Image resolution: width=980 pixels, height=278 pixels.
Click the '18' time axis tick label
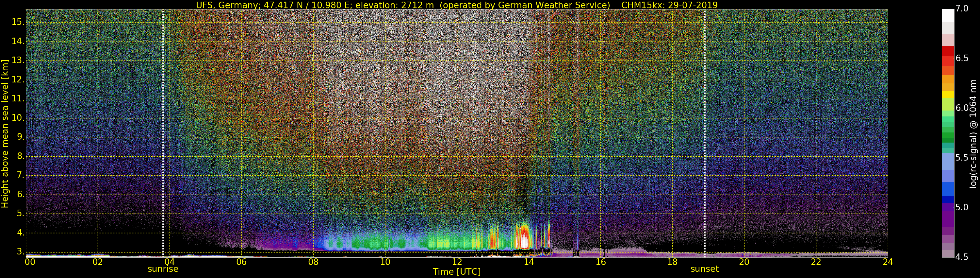(x=672, y=262)
